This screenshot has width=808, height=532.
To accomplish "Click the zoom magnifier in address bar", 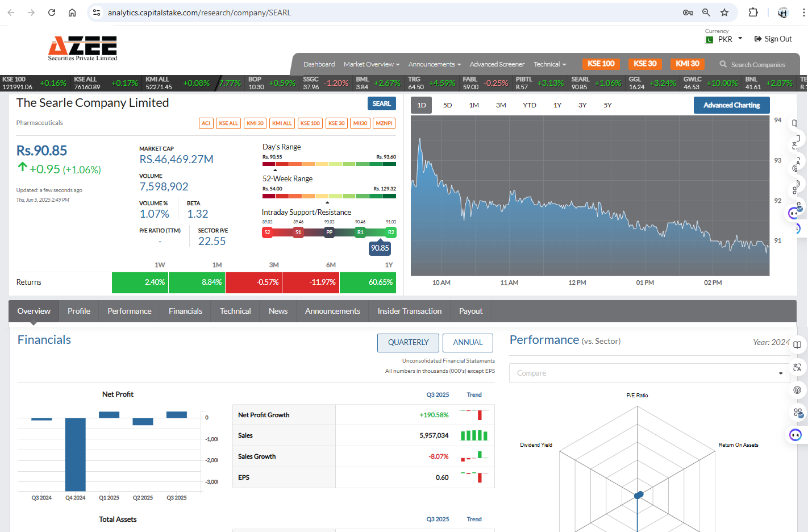I will click(706, 13).
